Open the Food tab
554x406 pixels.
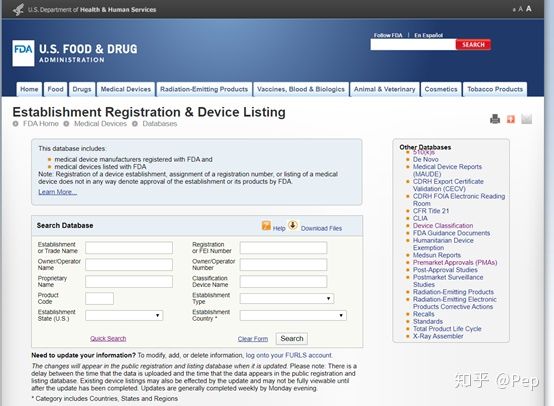[55, 89]
